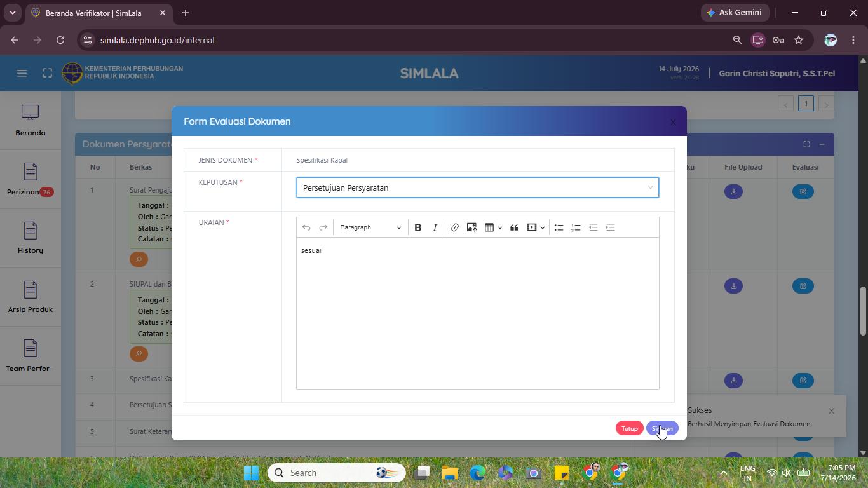The width and height of the screenshot is (868, 488).
Task: Click the Chrome zoom magnifier icon
Action: click(737, 40)
